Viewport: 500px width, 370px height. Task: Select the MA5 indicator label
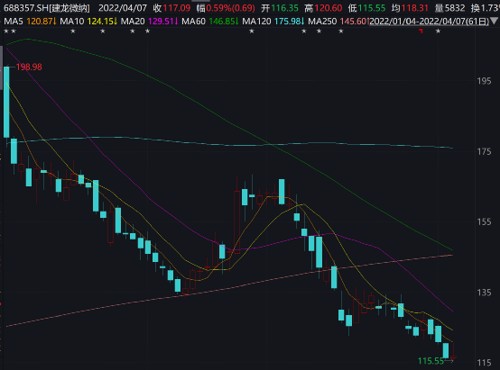[x=13, y=22]
